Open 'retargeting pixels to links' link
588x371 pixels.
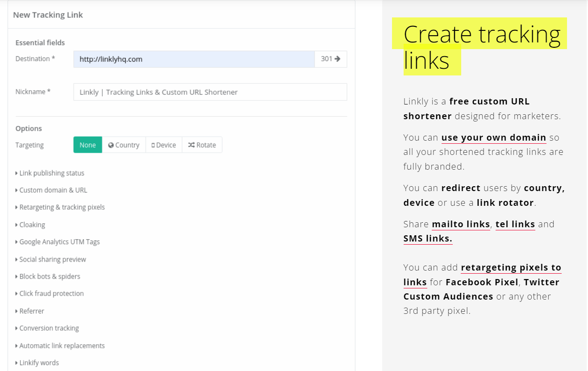pos(511,268)
